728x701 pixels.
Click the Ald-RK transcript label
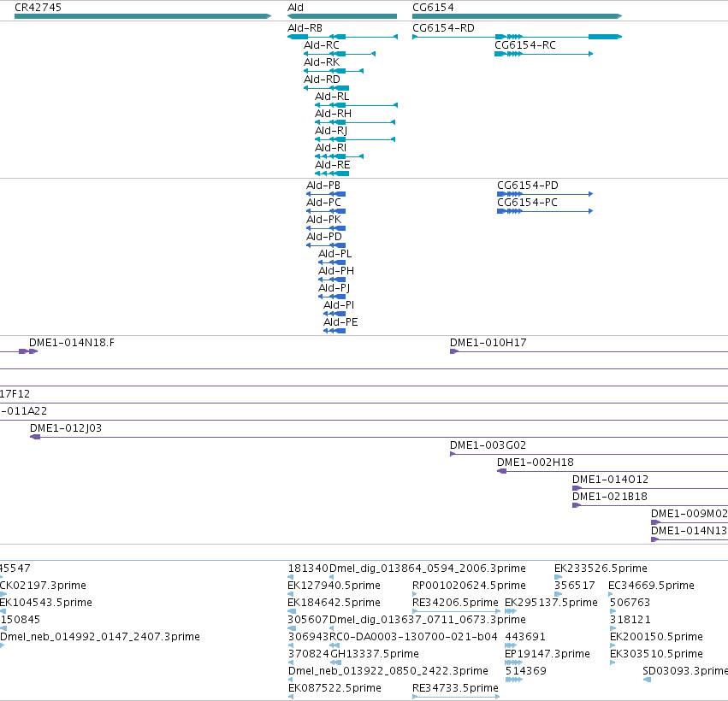[x=322, y=62]
